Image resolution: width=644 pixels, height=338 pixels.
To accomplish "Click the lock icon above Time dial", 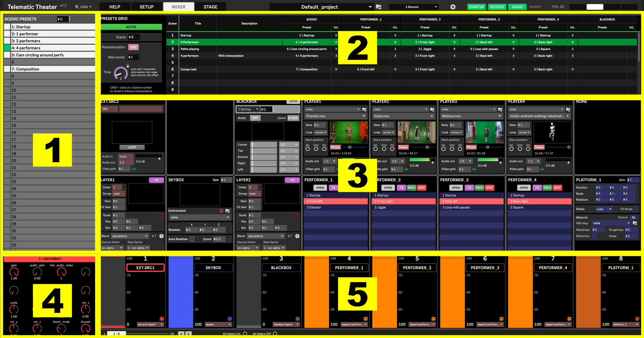I will [128, 66].
